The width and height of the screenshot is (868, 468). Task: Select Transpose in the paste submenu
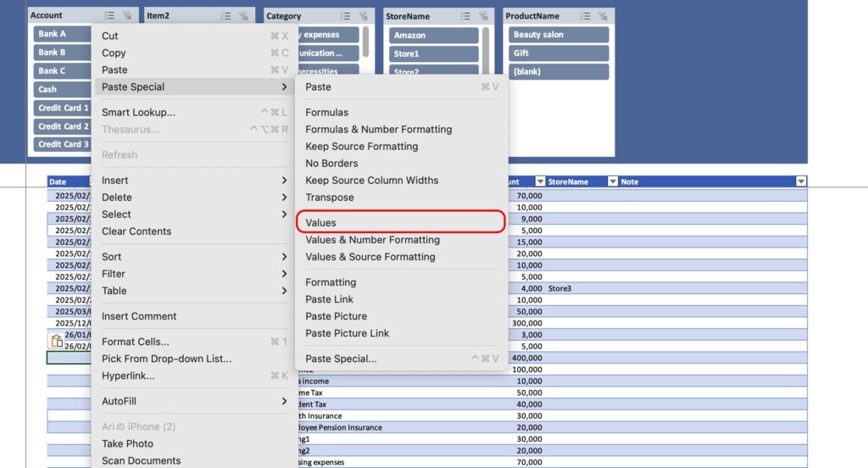330,198
